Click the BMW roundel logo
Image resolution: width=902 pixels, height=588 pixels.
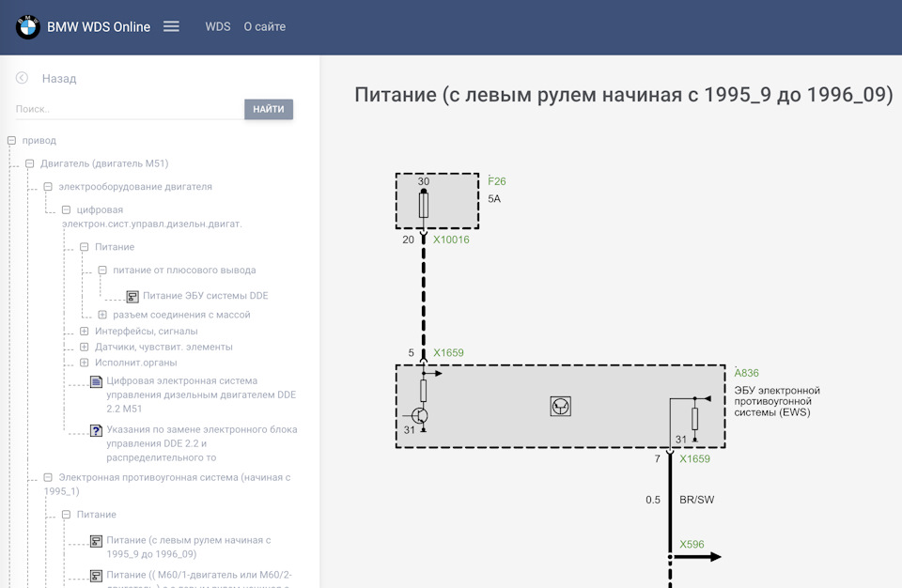point(27,27)
